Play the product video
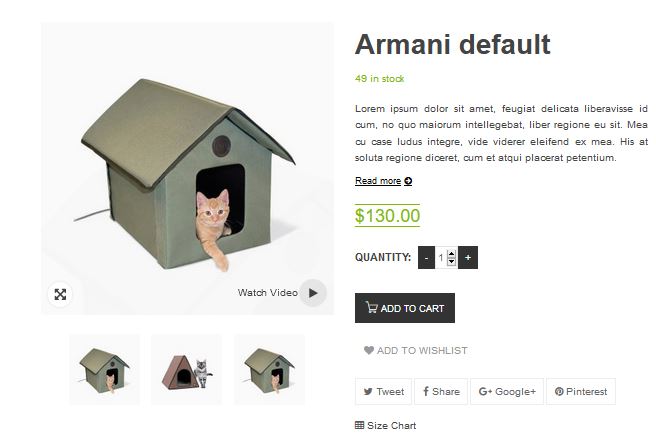 (313, 293)
